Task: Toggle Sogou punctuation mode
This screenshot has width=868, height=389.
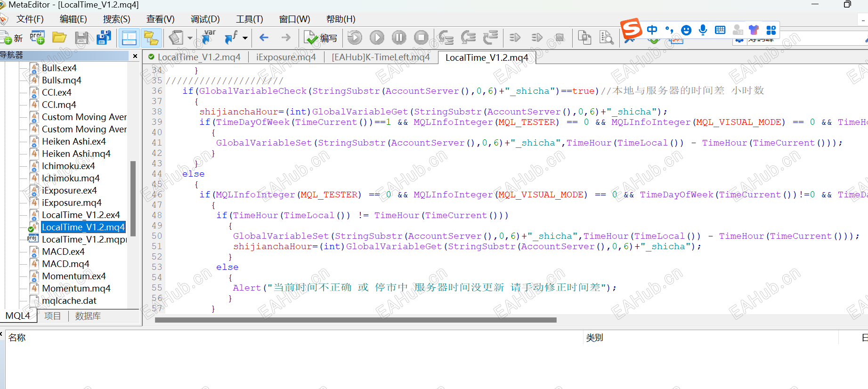Action: click(x=669, y=30)
